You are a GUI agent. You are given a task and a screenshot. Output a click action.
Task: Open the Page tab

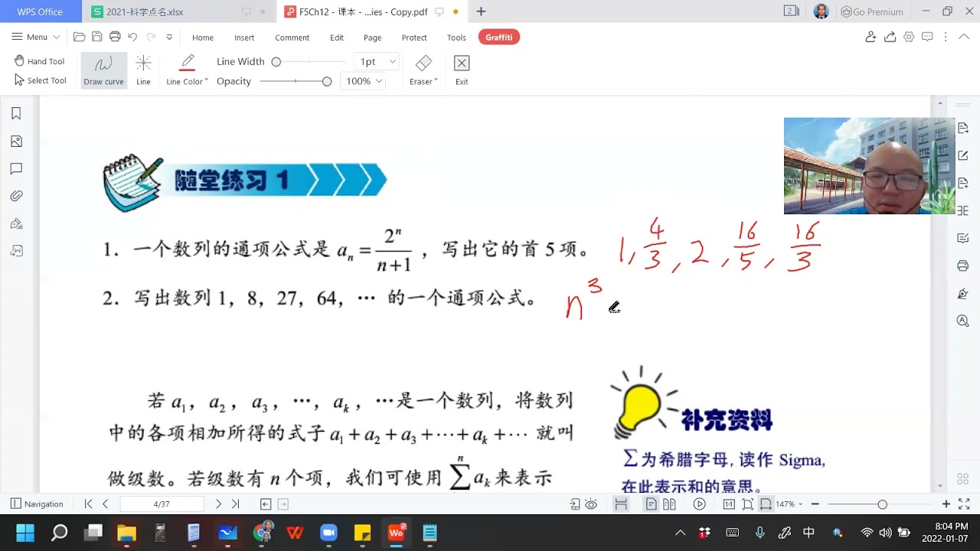click(373, 37)
